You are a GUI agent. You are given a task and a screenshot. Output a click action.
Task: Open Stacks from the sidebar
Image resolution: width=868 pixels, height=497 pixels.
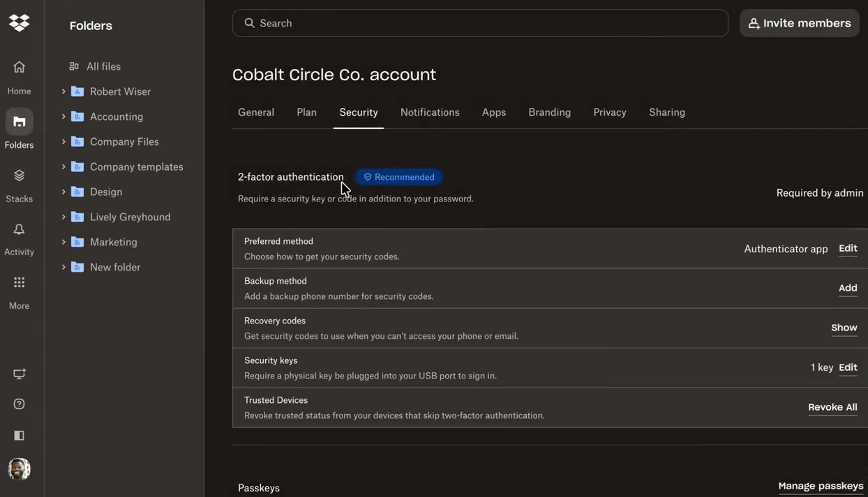[x=19, y=185]
